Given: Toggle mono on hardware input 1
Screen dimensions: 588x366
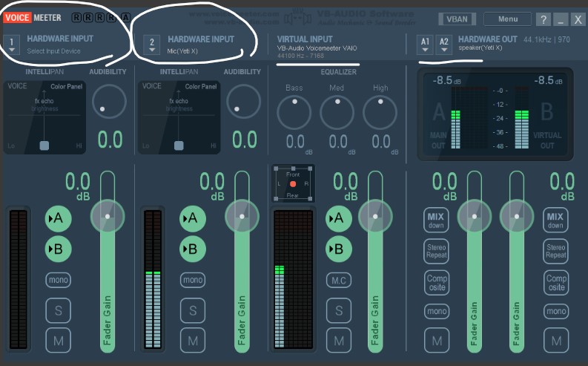Looking at the screenshot, I should coord(58,280).
